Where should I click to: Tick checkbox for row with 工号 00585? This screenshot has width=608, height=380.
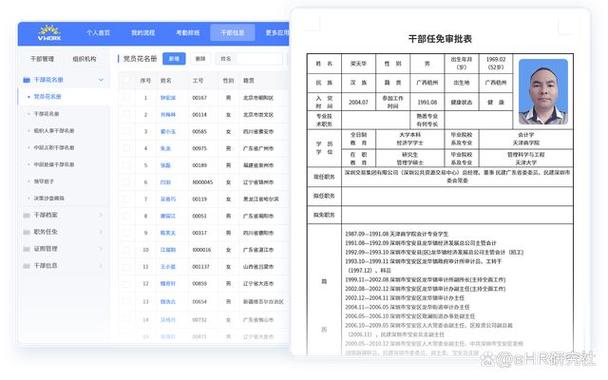(x=126, y=131)
